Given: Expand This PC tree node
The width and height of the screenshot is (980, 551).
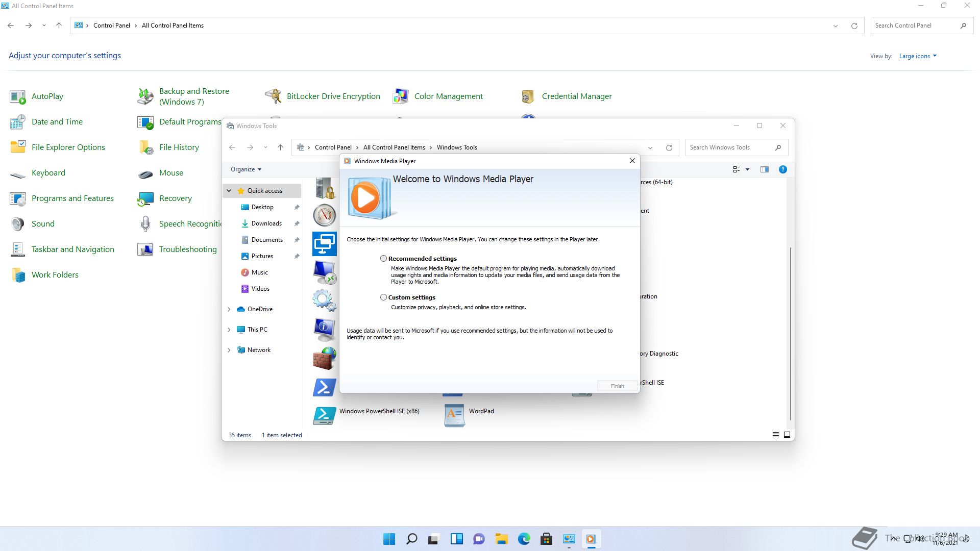Looking at the screenshot, I should (x=229, y=330).
